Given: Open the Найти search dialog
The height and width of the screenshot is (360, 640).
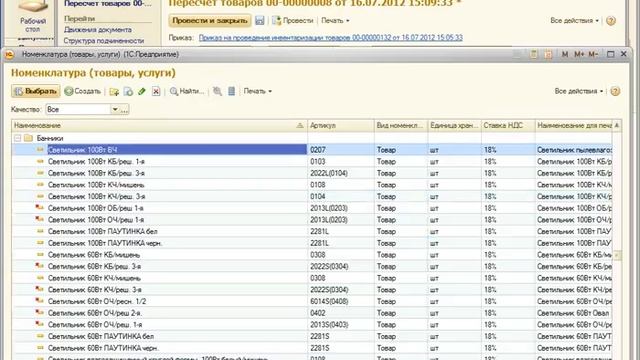Looking at the screenshot, I should pos(187,91).
